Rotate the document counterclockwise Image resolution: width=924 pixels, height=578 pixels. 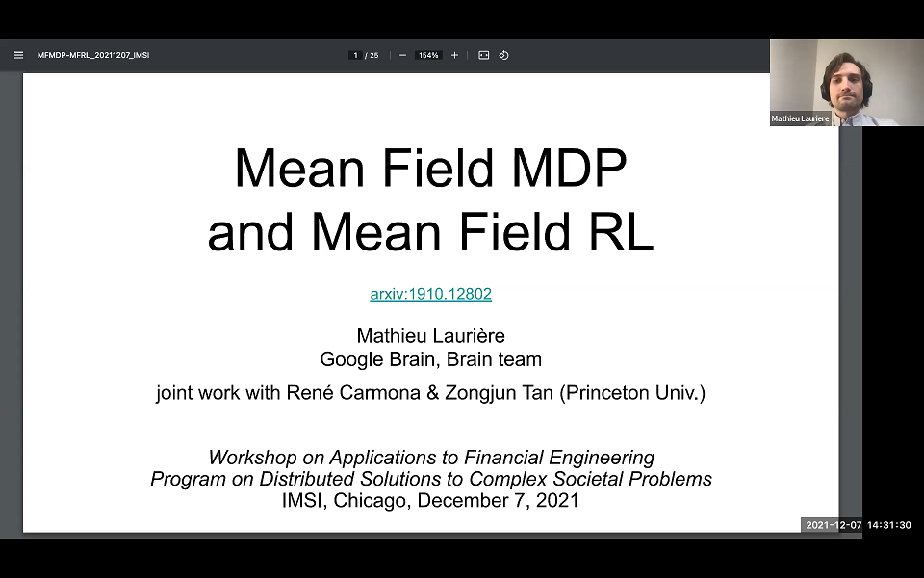[503, 55]
